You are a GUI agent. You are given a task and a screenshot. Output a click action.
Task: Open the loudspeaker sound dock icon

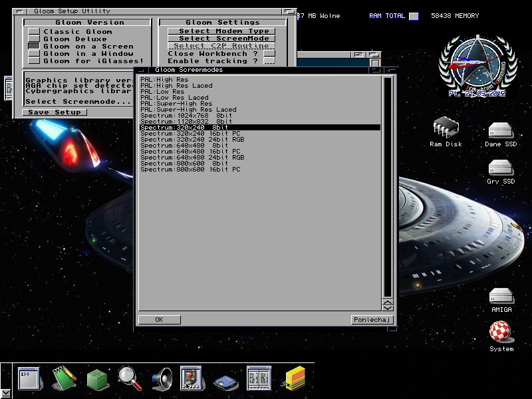click(x=162, y=378)
